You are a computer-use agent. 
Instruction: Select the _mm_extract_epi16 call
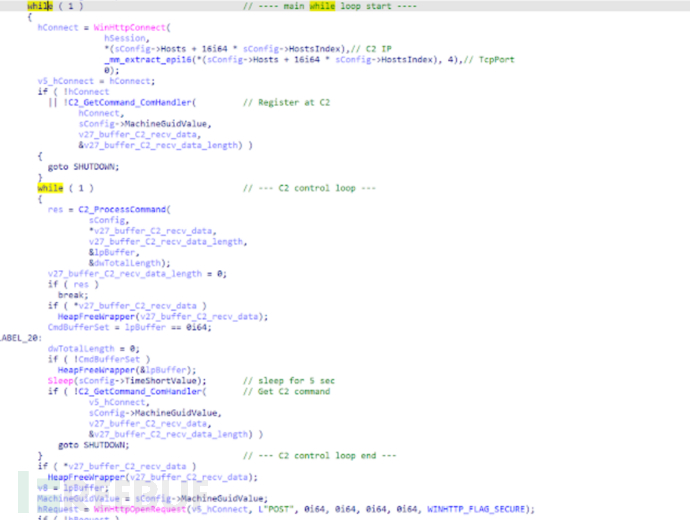(148, 59)
